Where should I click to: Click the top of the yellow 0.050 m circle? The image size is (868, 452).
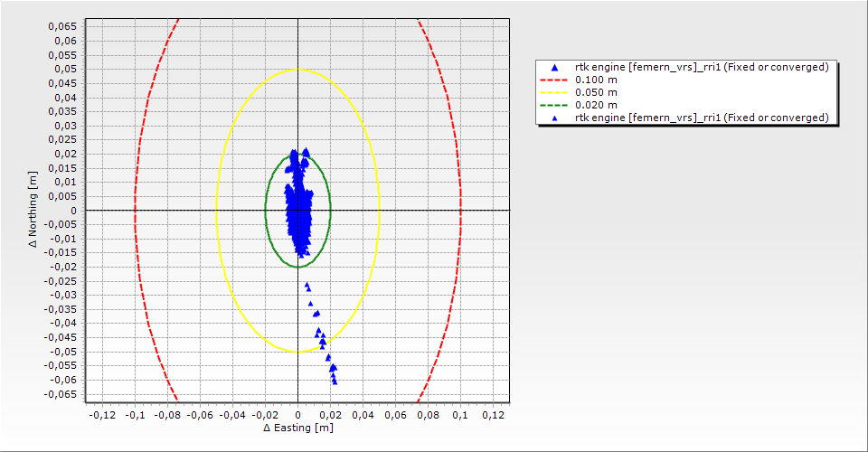(297, 70)
